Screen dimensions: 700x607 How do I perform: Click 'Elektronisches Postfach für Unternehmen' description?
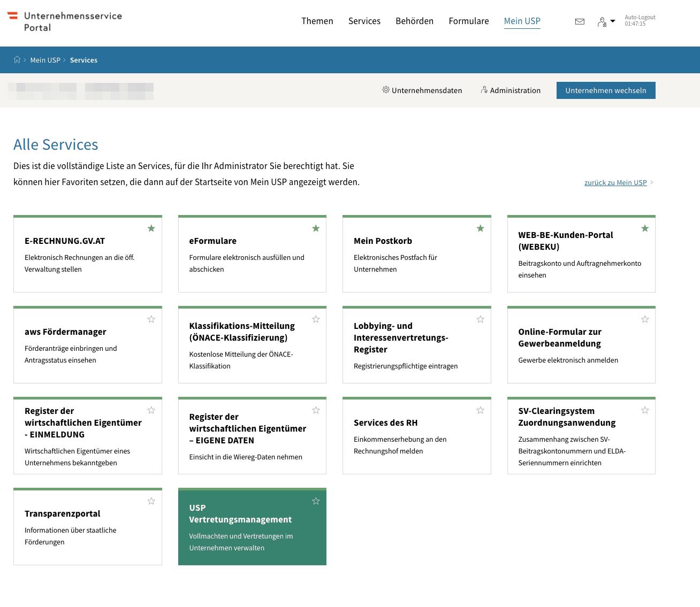coord(395,263)
